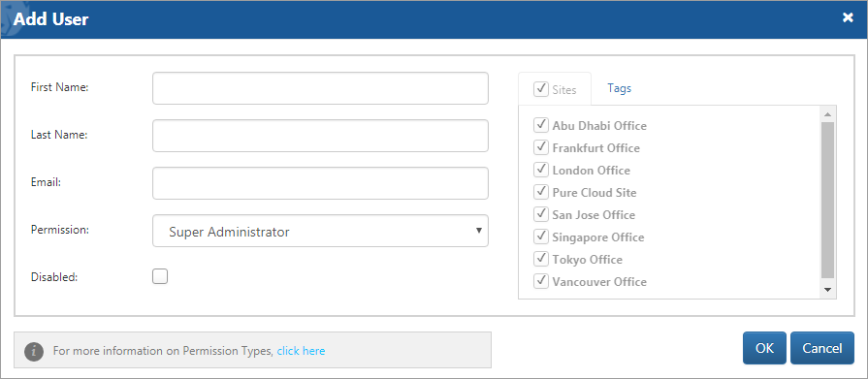Uncheck the Tokyo Office checkbox

coord(541,259)
